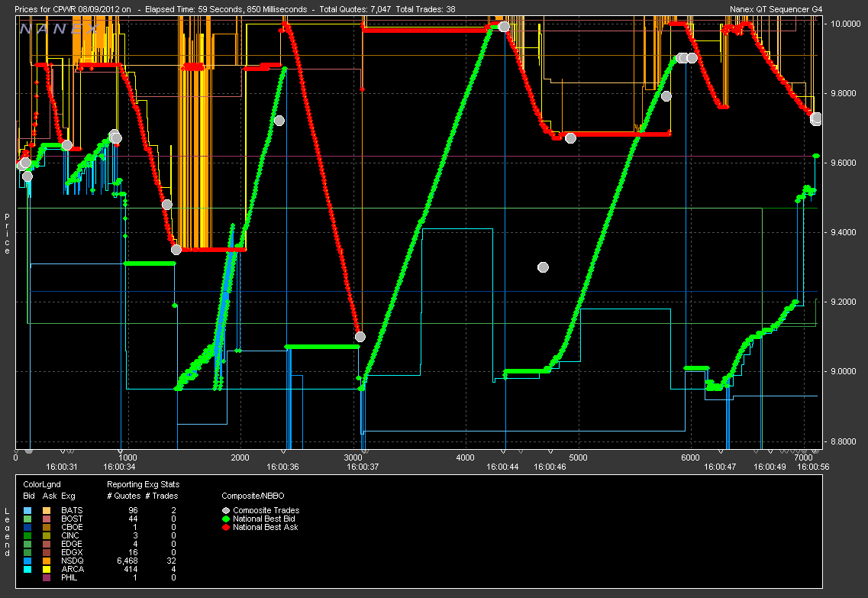
Task: Click the 2000 quote index tick label
Action: pyautogui.click(x=240, y=457)
